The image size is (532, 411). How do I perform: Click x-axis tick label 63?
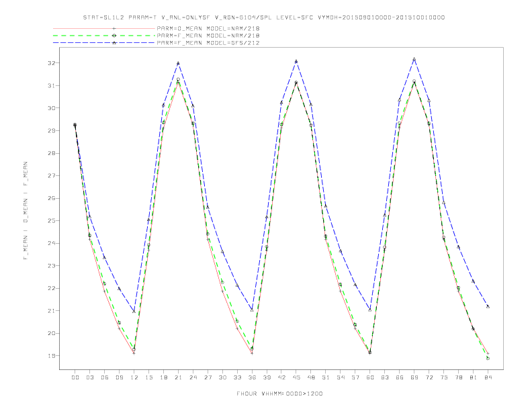385,377
